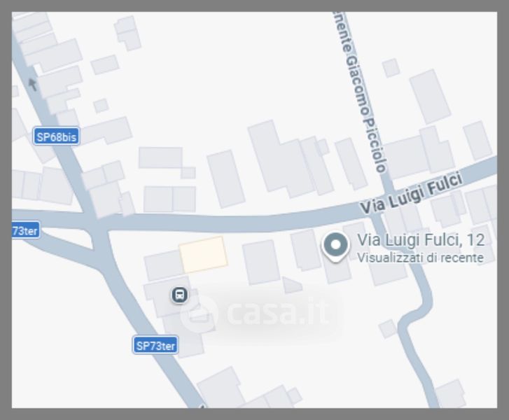This screenshot has width=509, height=420.
Task: Select the small triangular building below Via Luigi Fulci
Action: [292, 285]
